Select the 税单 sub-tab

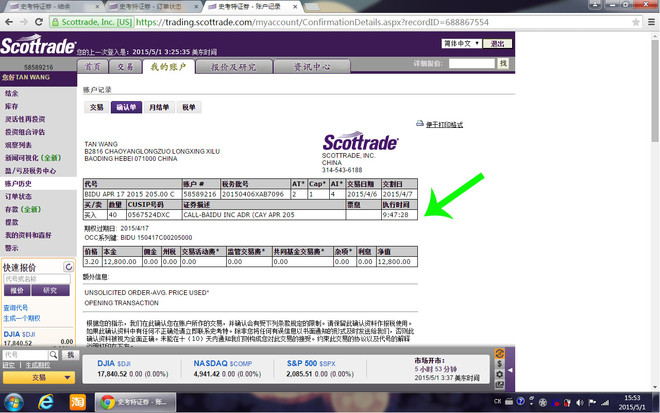[189, 107]
